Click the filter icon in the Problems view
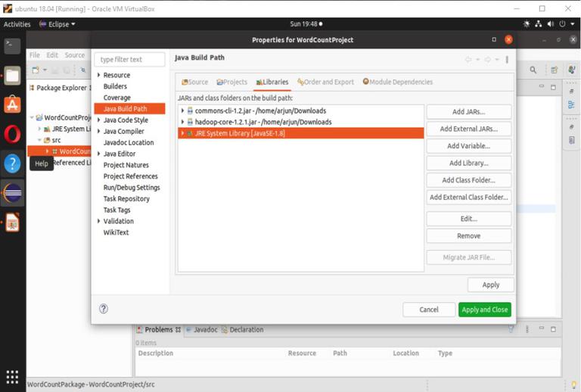This screenshot has height=392, width=581. click(511, 329)
